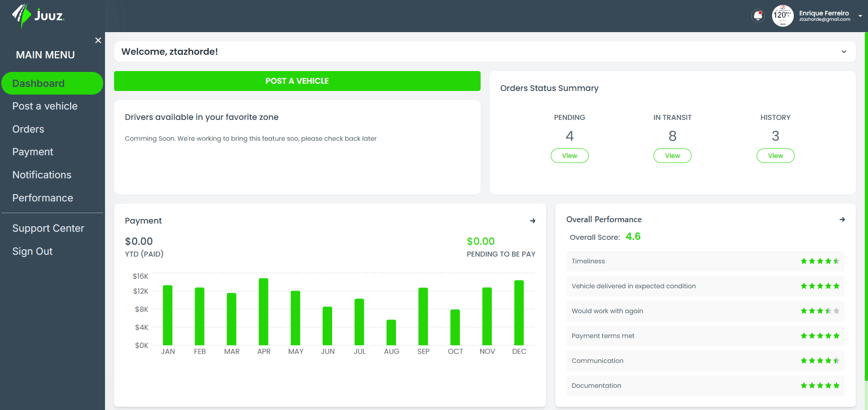Open Performance from the sidebar

pyautogui.click(x=43, y=198)
